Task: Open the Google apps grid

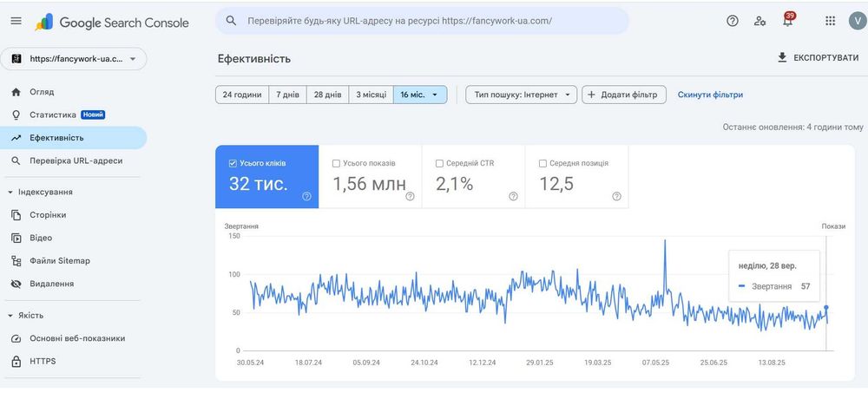Action: pos(830,21)
